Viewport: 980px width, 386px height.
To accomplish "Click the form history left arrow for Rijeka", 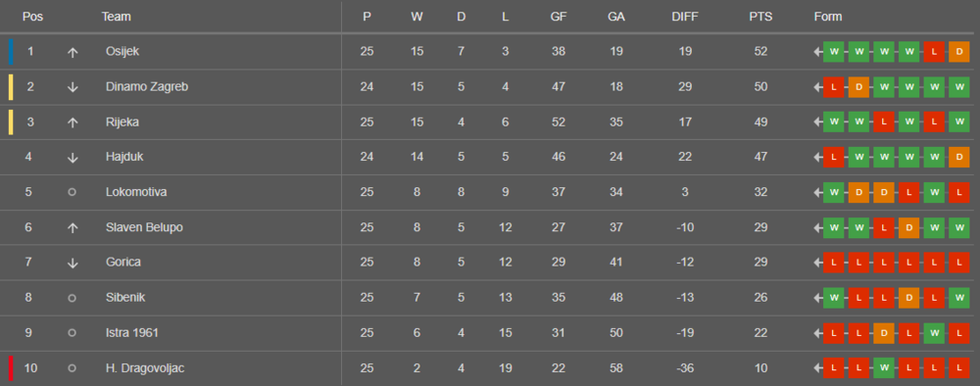I will 817,122.
